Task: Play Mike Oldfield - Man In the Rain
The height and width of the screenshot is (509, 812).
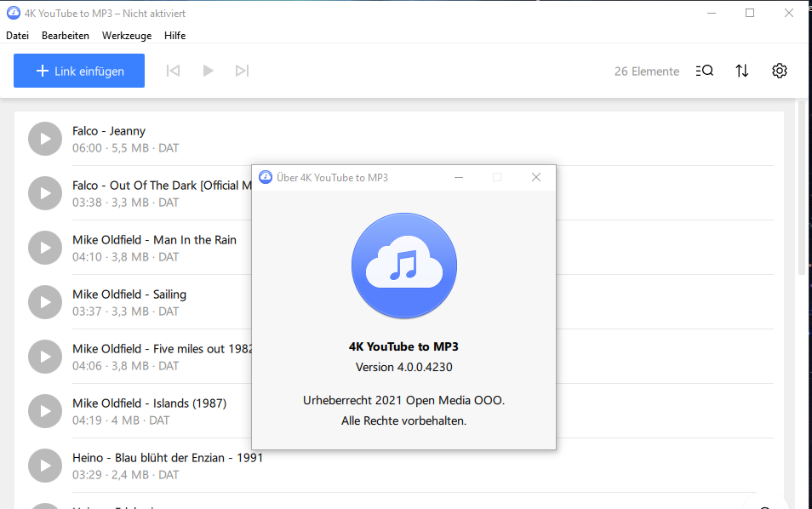Action: [45, 248]
